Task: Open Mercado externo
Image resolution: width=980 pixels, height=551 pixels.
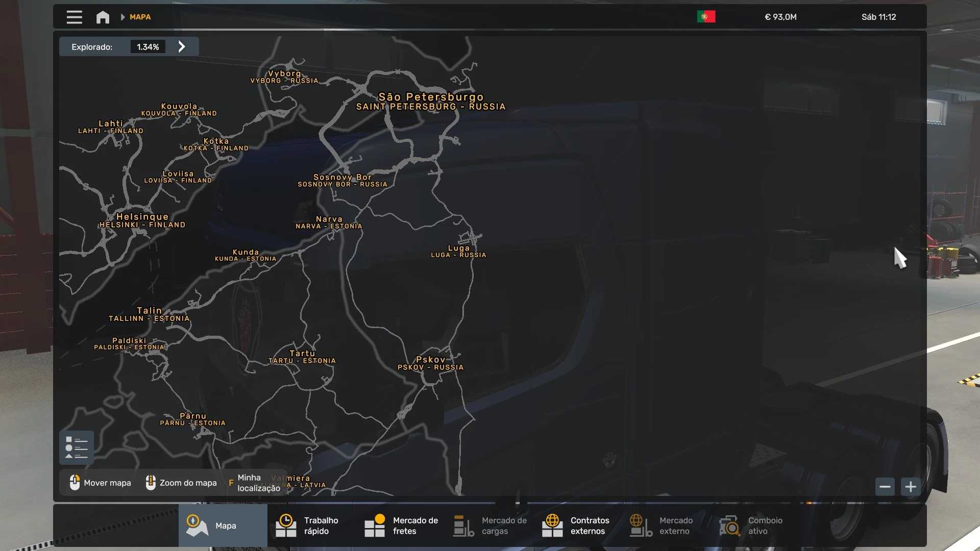Action: click(x=667, y=525)
